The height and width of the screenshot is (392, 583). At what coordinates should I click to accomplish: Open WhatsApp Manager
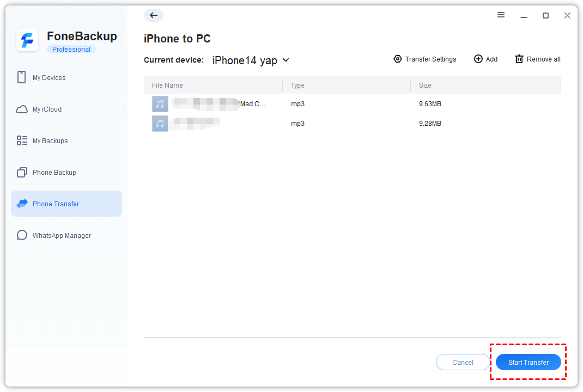click(62, 236)
